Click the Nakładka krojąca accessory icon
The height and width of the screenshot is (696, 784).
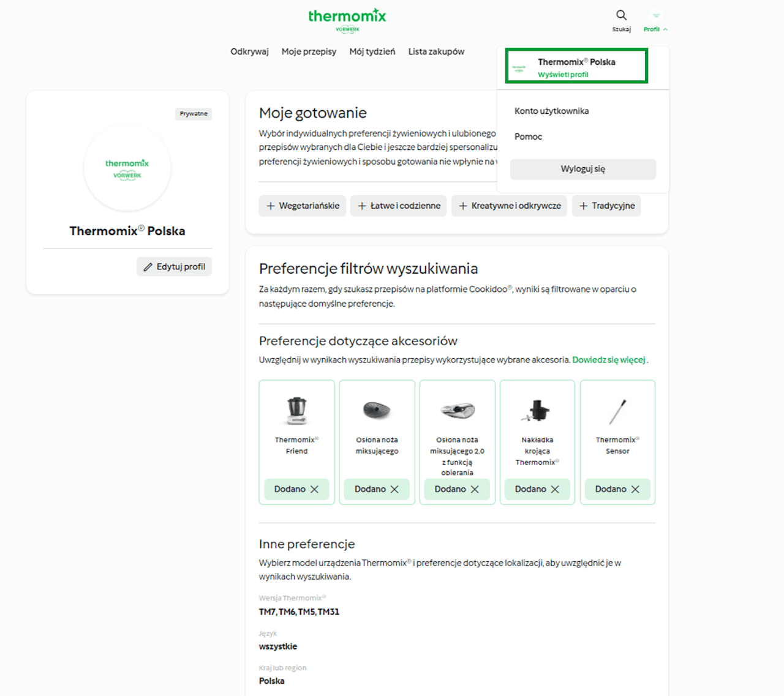tap(537, 411)
